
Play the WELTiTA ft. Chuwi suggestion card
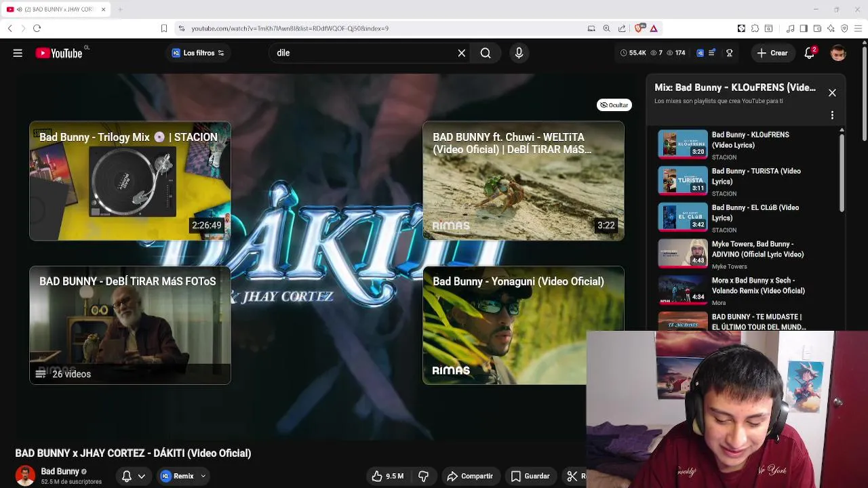(524, 181)
